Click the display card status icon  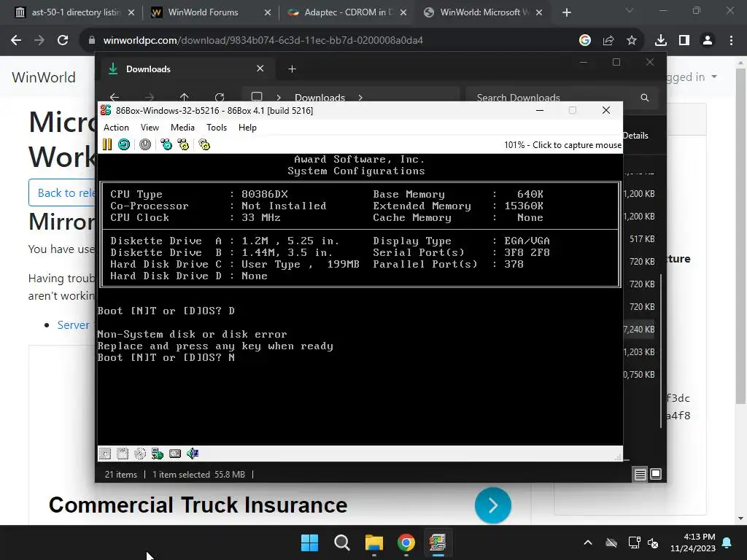click(x=175, y=454)
